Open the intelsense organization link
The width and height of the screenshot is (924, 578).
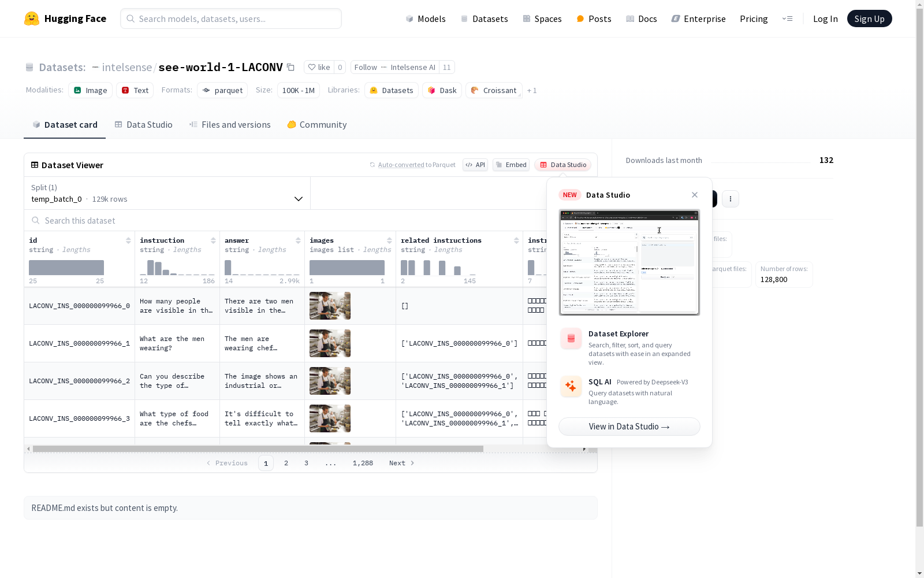click(x=127, y=68)
